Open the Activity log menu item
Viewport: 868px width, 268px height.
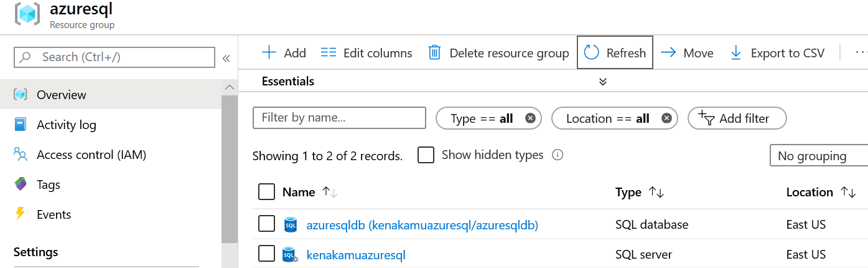66,125
